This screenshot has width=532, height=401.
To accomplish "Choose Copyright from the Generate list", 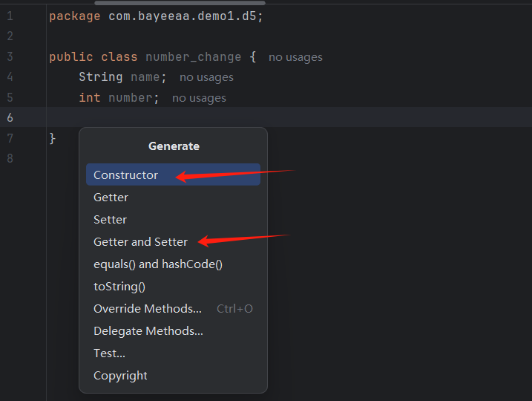I will (120, 376).
